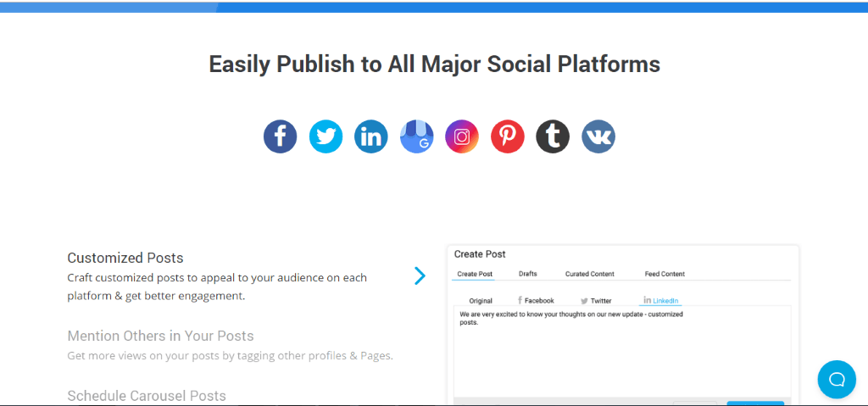
Task: Select the Twitter post tab
Action: (596, 301)
